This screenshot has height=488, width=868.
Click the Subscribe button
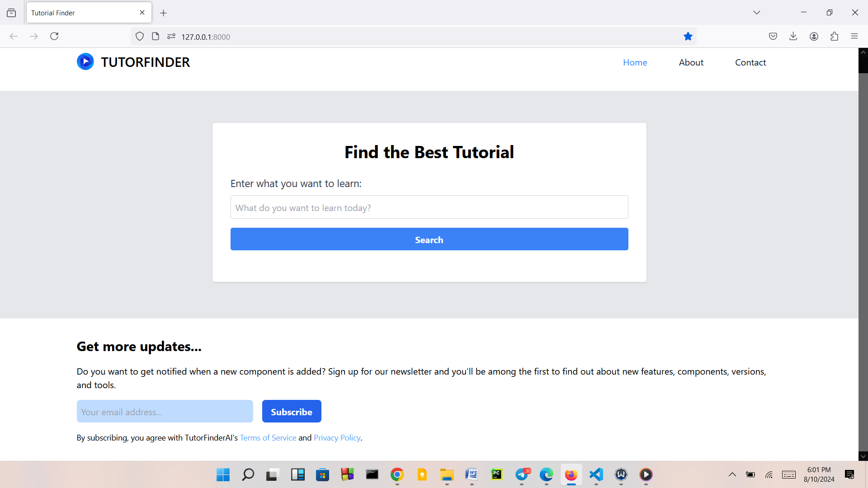coord(291,412)
